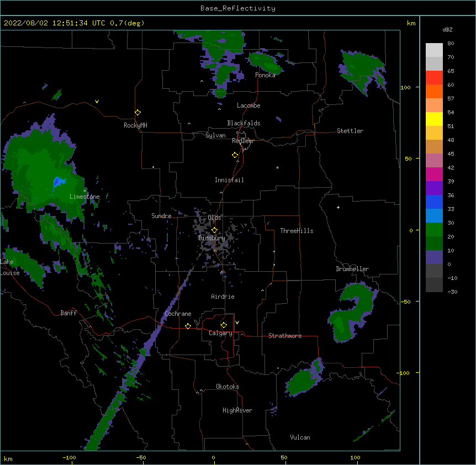Viewport: 476px width, 465px height.
Task: Click the RedDeer city label
Action: click(x=243, y=141)
